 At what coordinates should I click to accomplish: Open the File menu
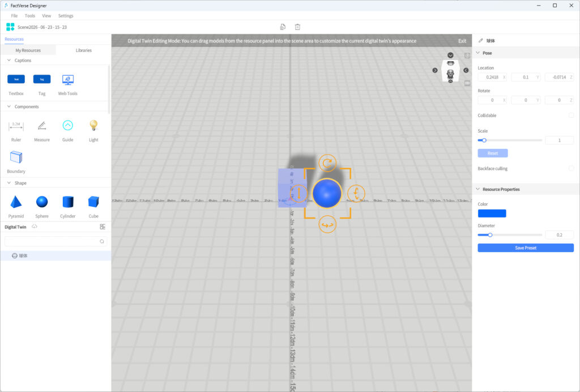pos(14,15)
